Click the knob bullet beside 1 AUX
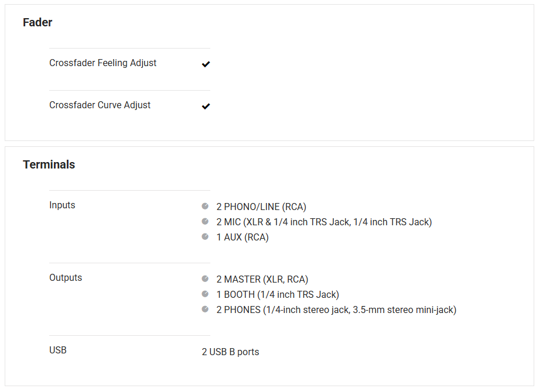Viewport: 536px width, 392px height. point(205,236)
